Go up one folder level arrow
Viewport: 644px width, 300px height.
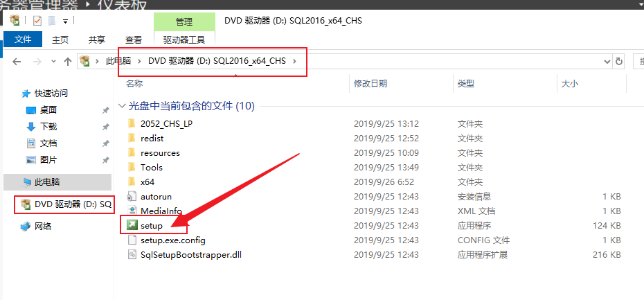[x=68, y=62]
